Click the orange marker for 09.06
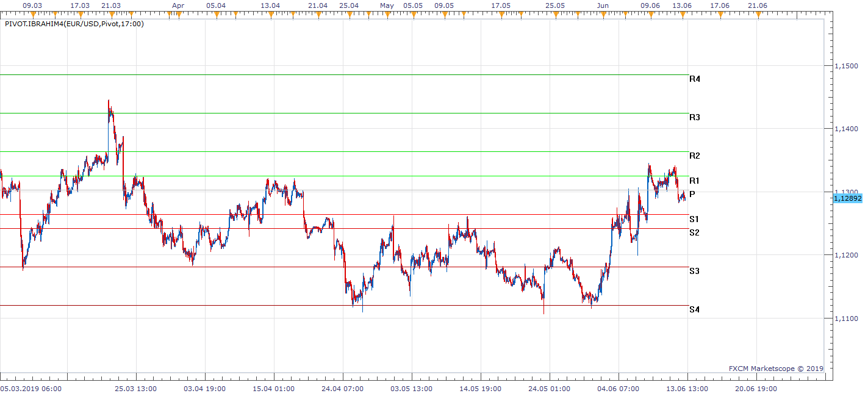The width and height of the screenshot is (868, 396). tap(650, 14)
